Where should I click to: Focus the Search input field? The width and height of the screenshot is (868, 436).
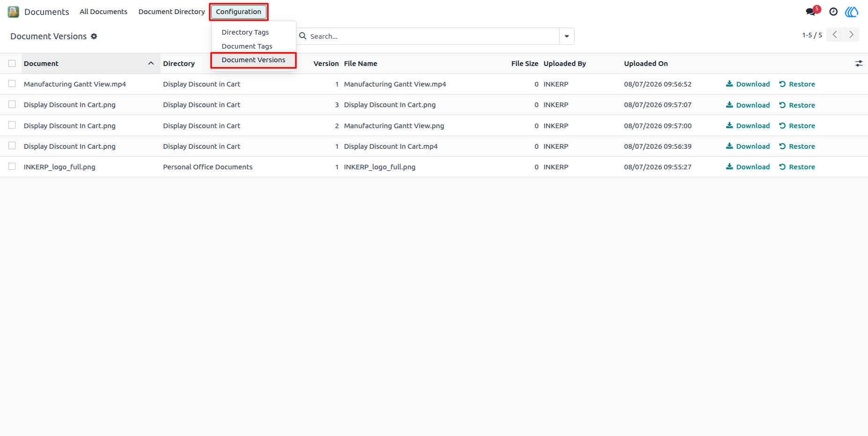[433, 36]
